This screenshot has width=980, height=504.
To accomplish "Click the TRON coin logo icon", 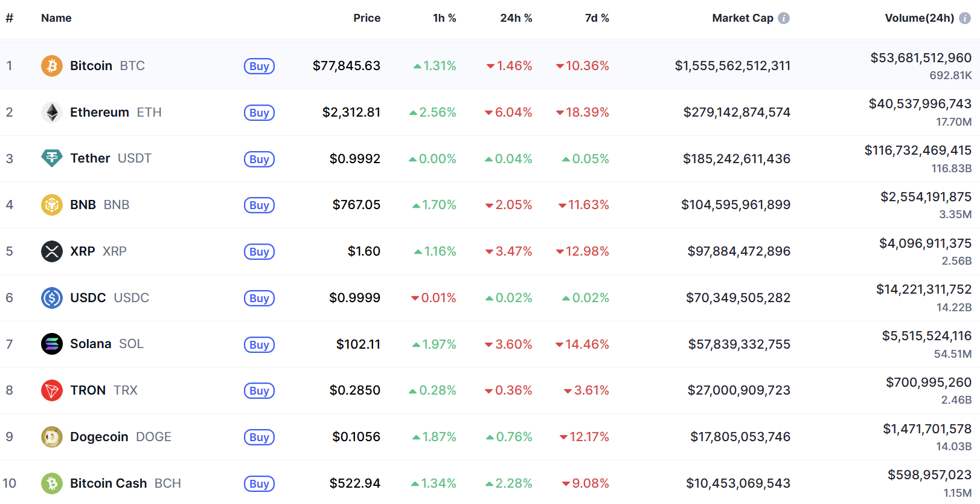I will pyautogui.click(x=52, y=390).
